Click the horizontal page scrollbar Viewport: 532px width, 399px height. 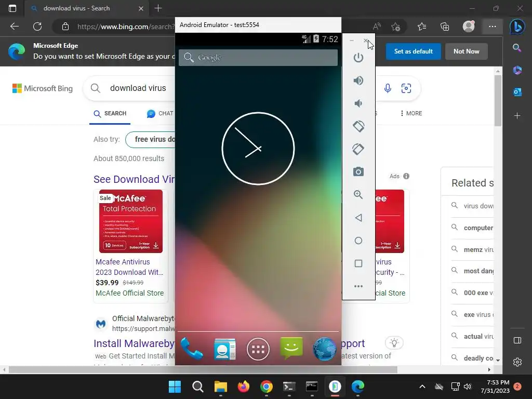point(203,369)
